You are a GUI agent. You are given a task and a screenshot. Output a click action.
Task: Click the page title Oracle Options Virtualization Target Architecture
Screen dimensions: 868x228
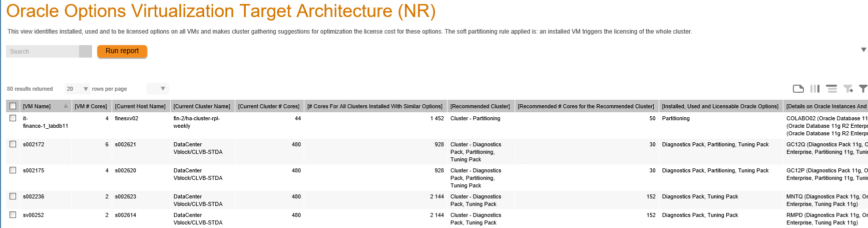[221, 11]
